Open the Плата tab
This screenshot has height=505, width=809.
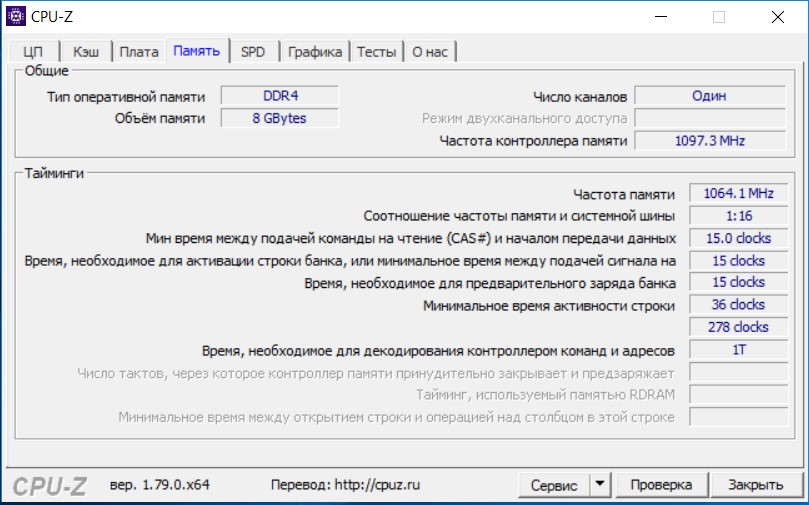pyautogui.click(x=139, y=52)
